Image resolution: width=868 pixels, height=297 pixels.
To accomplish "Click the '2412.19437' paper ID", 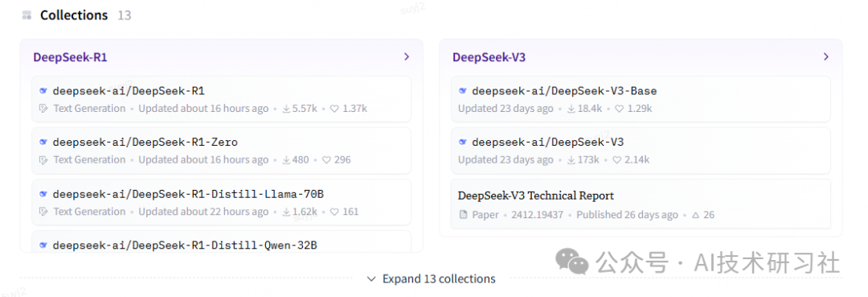I will [537, 214].
